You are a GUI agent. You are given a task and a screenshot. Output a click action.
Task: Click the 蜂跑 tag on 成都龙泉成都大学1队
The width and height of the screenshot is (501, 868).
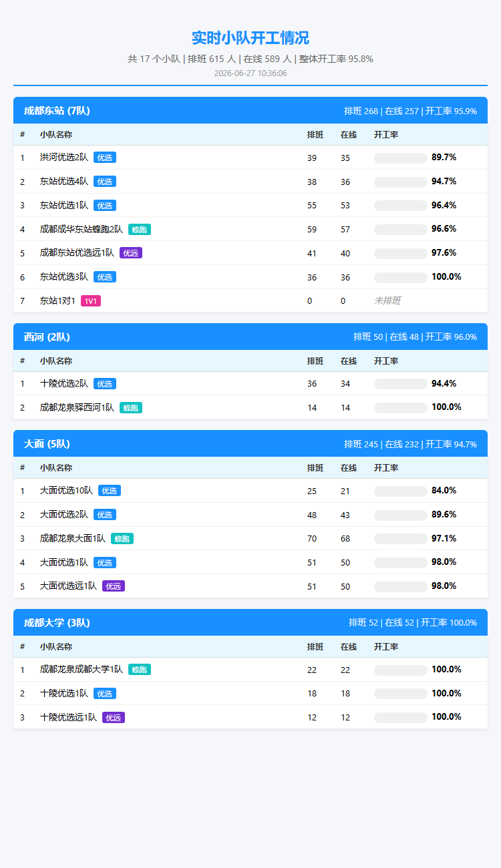tap(140, 670)
